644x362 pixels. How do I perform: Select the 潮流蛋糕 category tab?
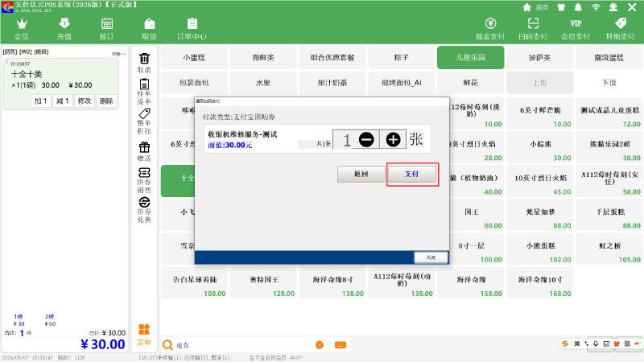(x=609, y=57)
